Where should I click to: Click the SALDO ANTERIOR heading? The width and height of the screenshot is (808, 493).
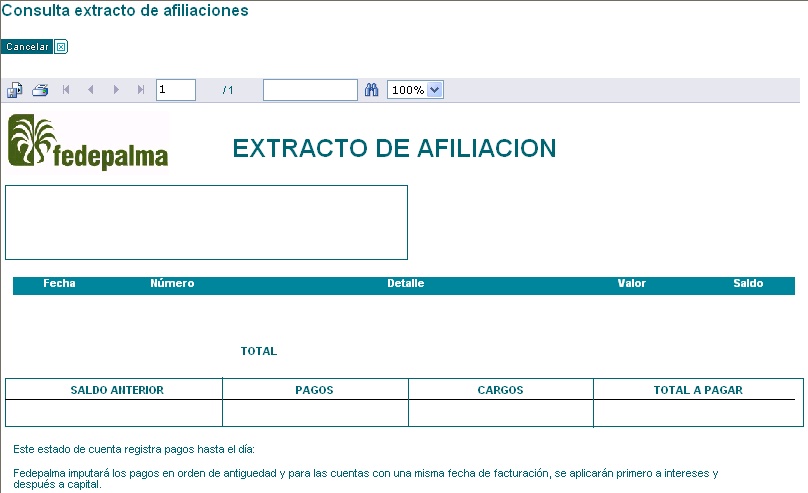click(x=117, y=390)
